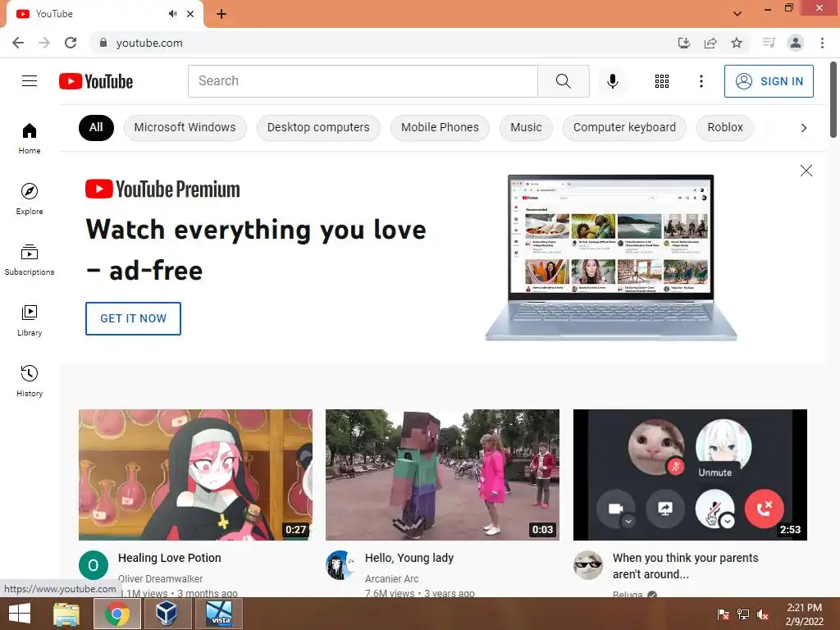
Task: Open the Chrome profile avatar
Action: pos(796,43)
